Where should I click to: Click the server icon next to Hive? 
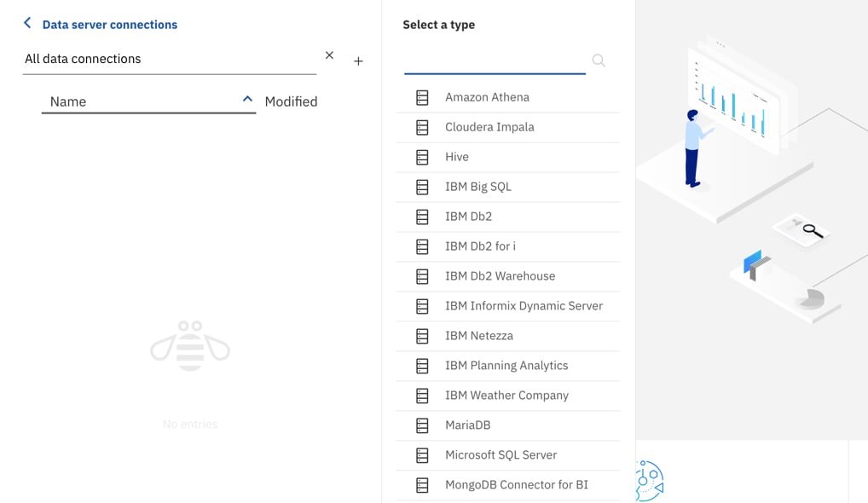pyautogui.click(x=422, y=157)
